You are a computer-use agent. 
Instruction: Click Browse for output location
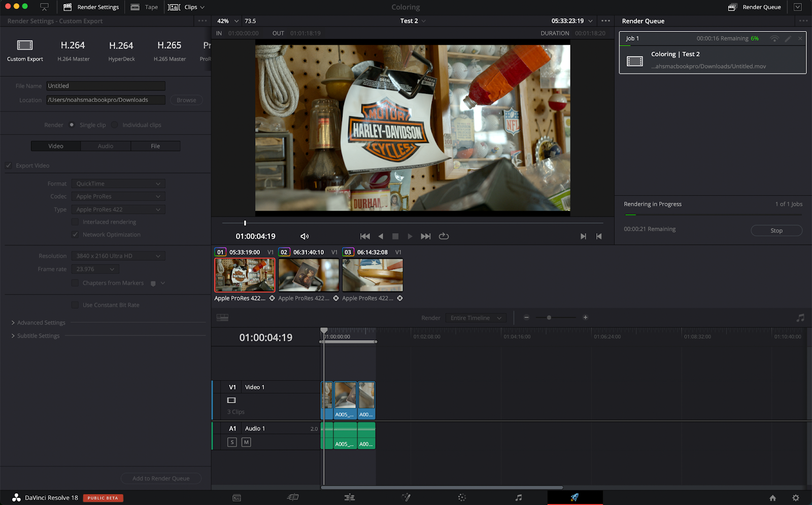186,100
